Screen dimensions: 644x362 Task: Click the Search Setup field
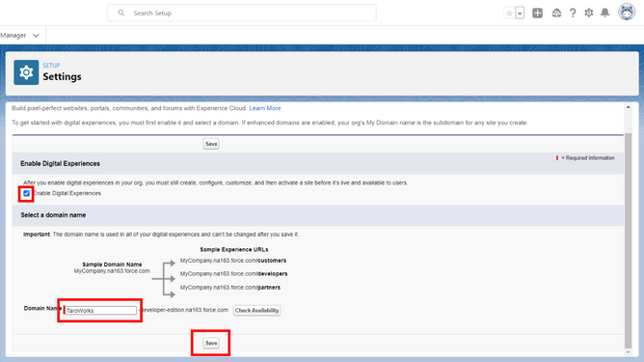tap(241, 13)
